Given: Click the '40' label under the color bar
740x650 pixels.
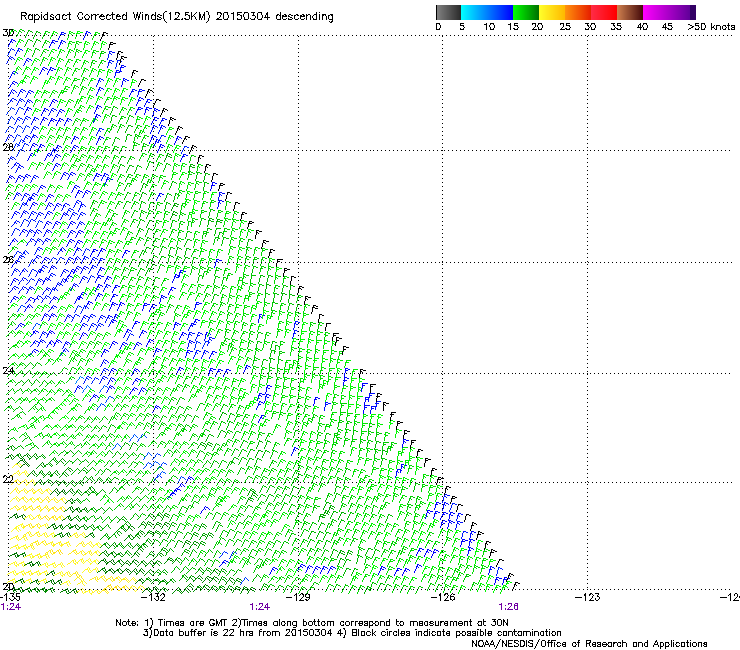Looking at the screenshot, I should tap(642, 27).
